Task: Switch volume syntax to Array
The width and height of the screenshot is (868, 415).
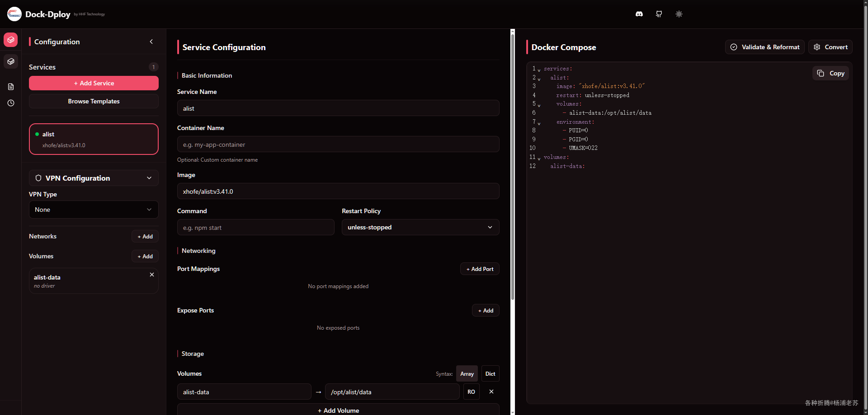Action: [x=467, y=373]
